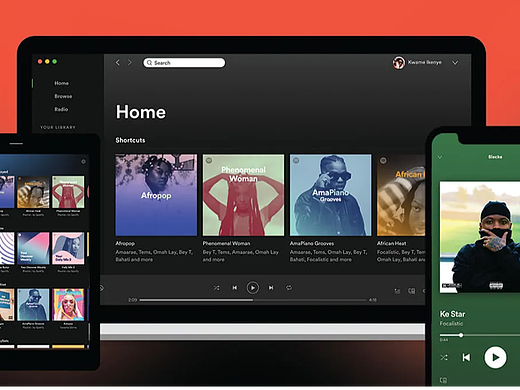Click the Shortcuts section heading
Viewport: 520px width, 390px height.
pyautogui.click(x=130, y=140)
